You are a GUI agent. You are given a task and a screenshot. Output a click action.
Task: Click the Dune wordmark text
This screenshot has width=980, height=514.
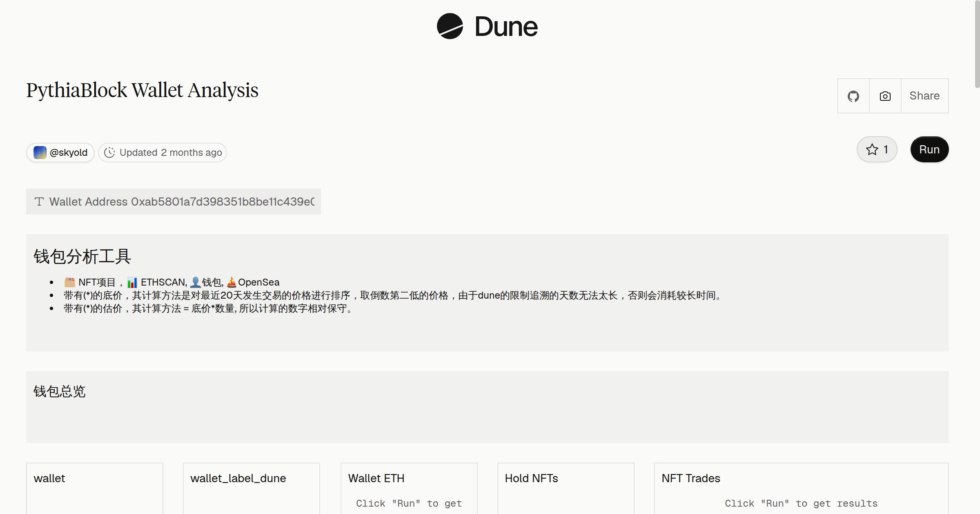point(506,27)
